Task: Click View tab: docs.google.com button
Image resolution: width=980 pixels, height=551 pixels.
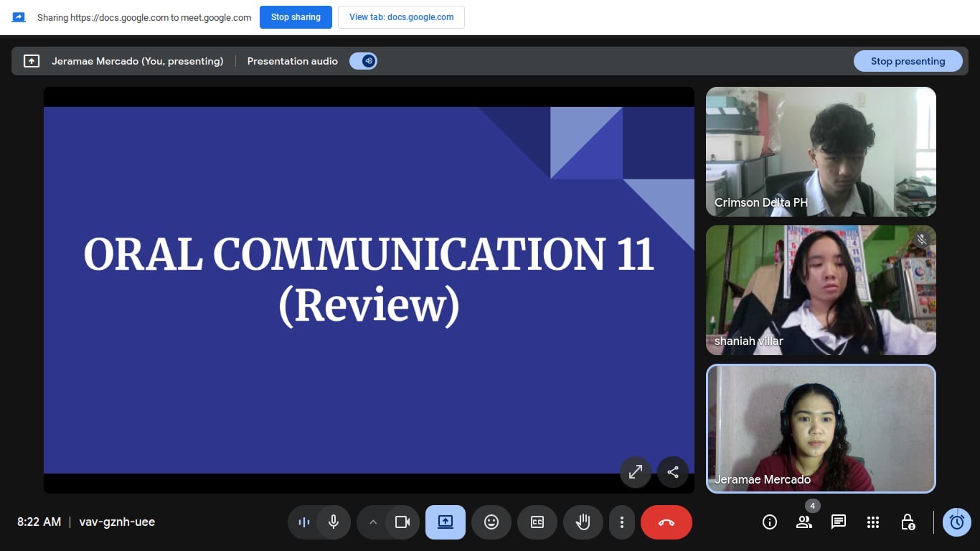Action: coord(401,17)
